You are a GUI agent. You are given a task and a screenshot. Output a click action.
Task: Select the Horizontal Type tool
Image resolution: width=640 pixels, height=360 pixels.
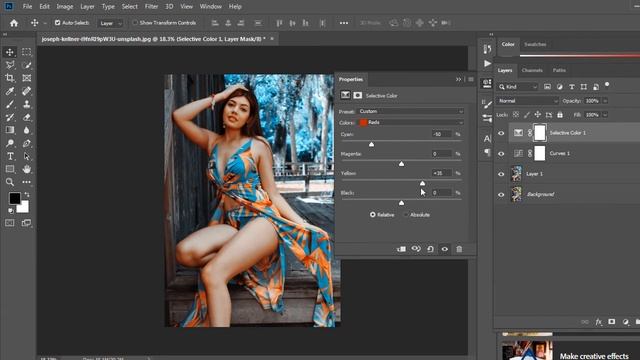click(x=10, y=156)
